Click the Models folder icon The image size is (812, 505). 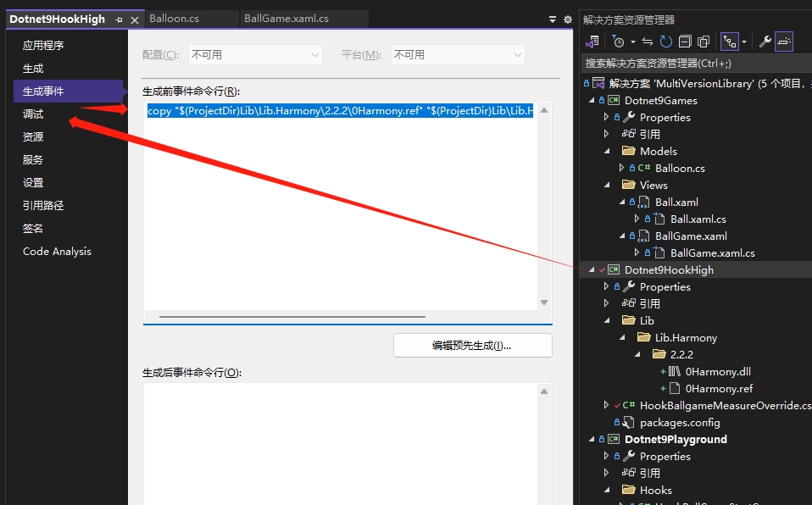point(629,151)
